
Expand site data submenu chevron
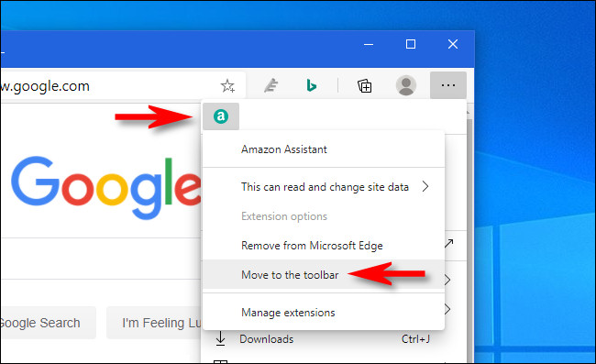coord(425,186)
